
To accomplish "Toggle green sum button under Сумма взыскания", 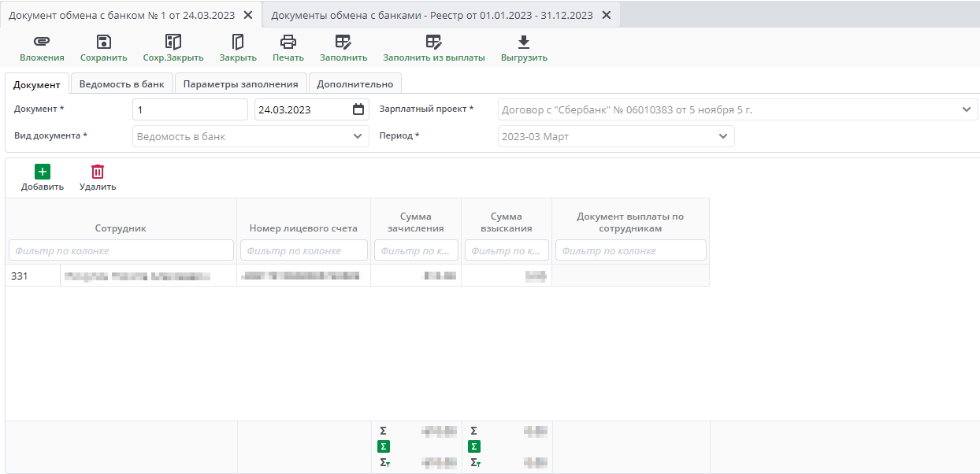I will coord(474,446).
